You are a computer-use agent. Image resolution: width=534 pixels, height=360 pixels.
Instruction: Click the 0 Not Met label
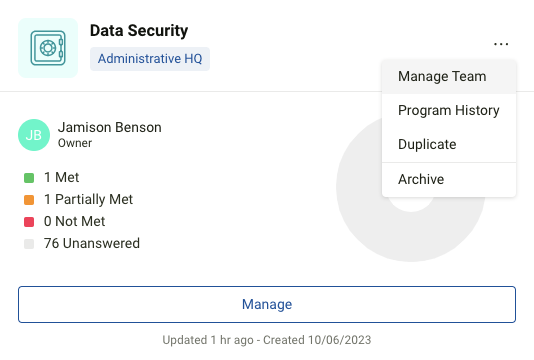(74, 221)
